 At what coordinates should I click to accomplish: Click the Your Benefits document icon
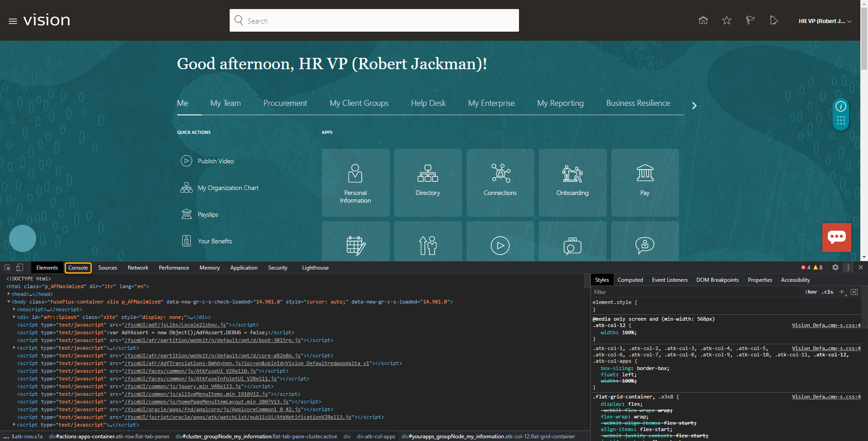(x=186, y=241)
